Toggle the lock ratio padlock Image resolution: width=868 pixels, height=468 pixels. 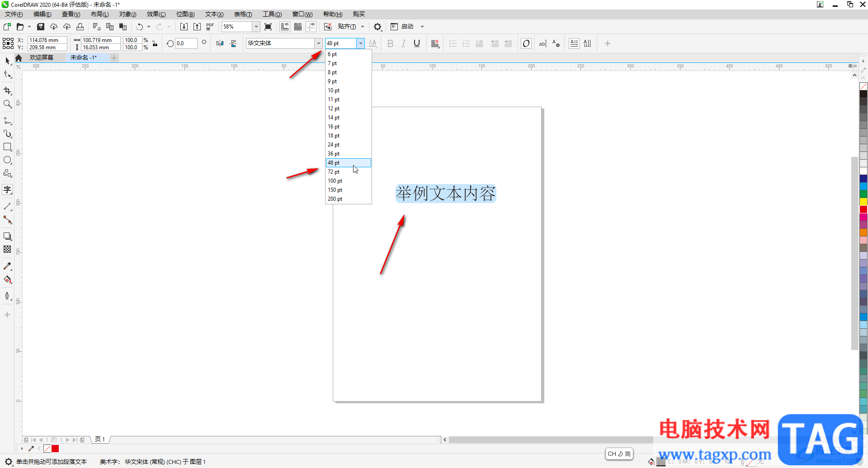155,43
